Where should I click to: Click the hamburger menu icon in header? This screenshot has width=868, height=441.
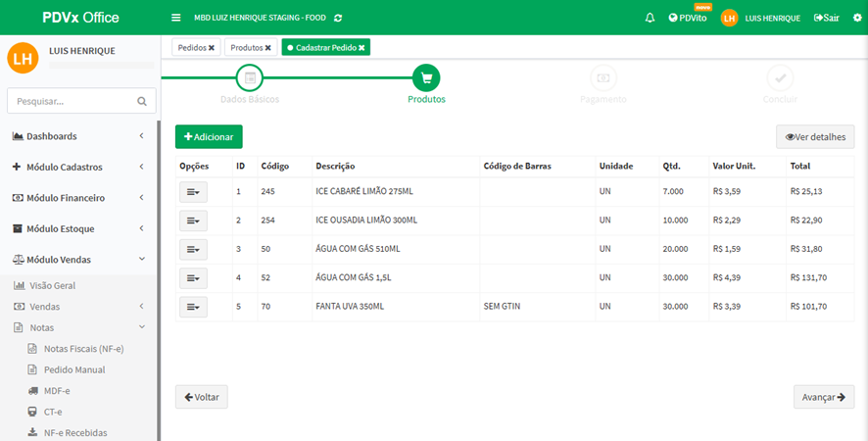pyautogui.click(x=176, y=18)
